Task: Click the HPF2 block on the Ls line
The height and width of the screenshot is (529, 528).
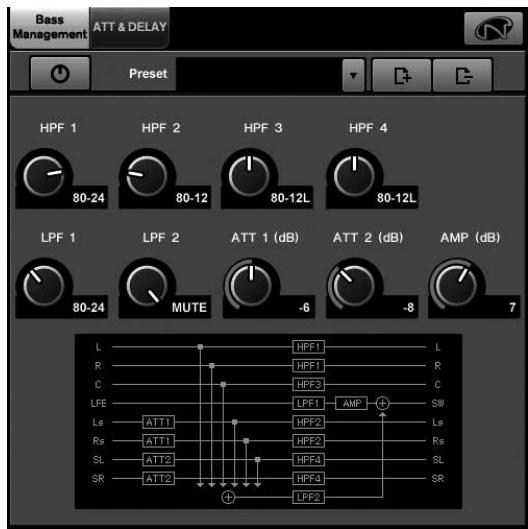Action: (x=308, y=422)
